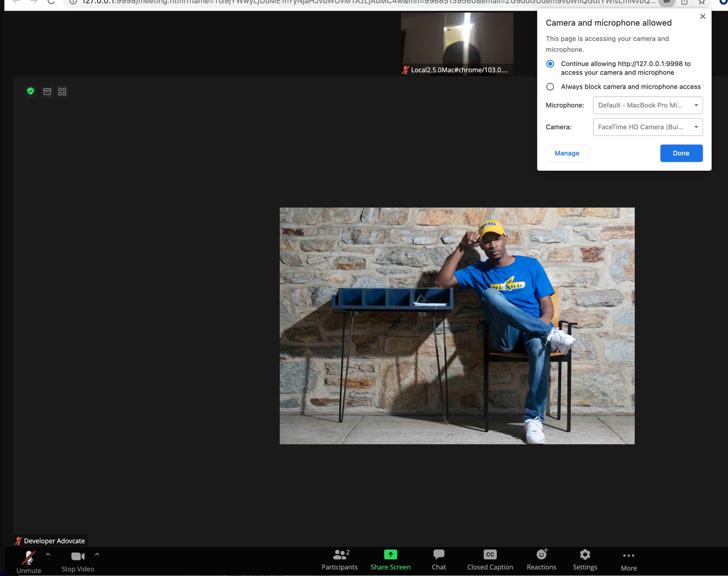This screenshot has width=728, height=576.
Task: Expand audio options arrow next to Unmute
Action: click(x=48, y=554)
